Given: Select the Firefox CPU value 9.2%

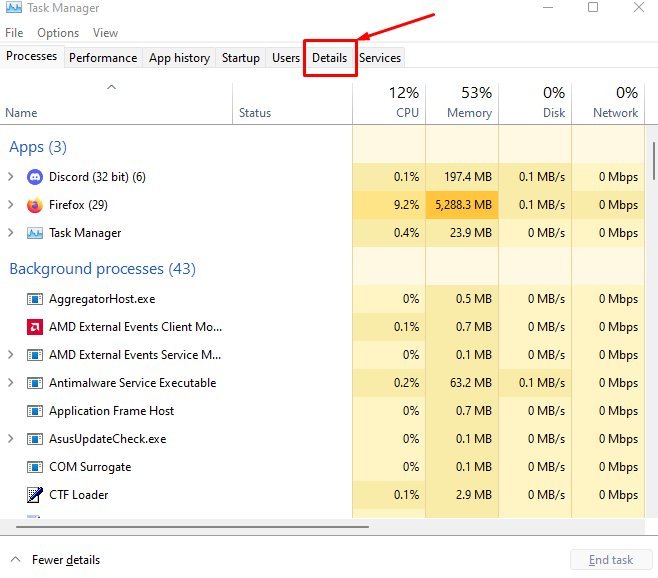Looking at the screenshot, I should click(x=406, y=205).
